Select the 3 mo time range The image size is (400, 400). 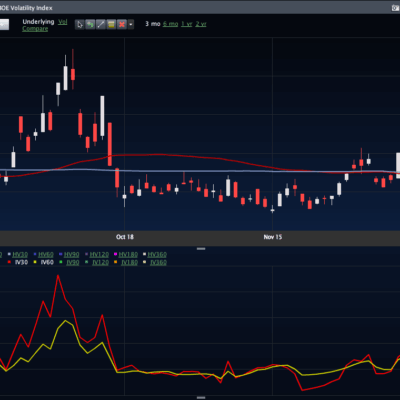(x=153, y=24)
